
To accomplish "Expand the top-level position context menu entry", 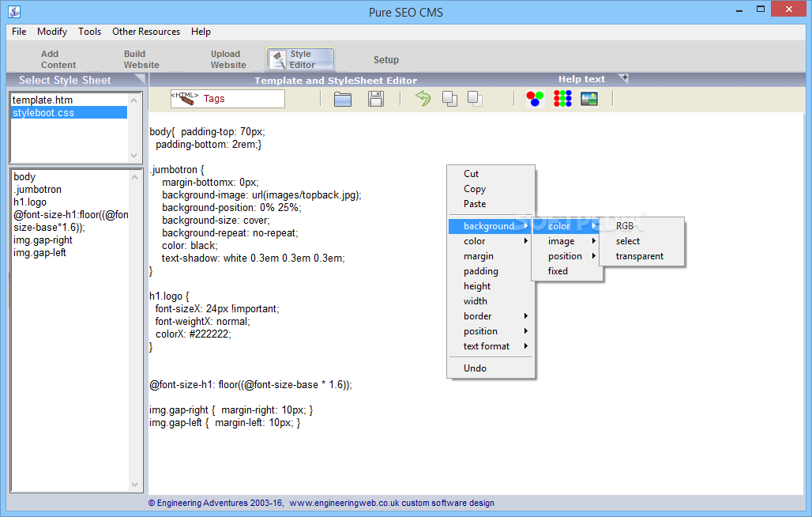I will click(491, 331).
